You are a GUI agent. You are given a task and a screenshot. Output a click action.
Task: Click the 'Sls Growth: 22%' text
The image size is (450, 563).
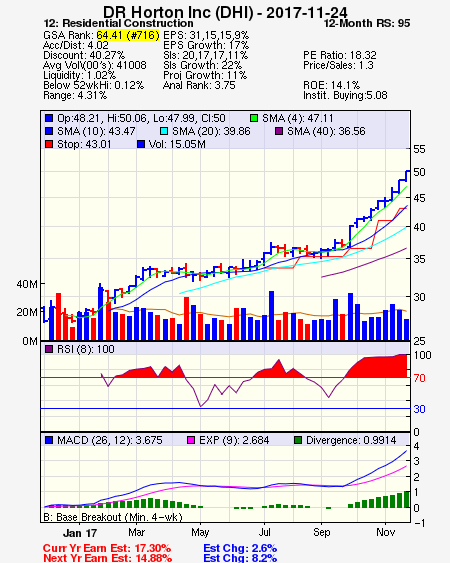click(203, 65)
